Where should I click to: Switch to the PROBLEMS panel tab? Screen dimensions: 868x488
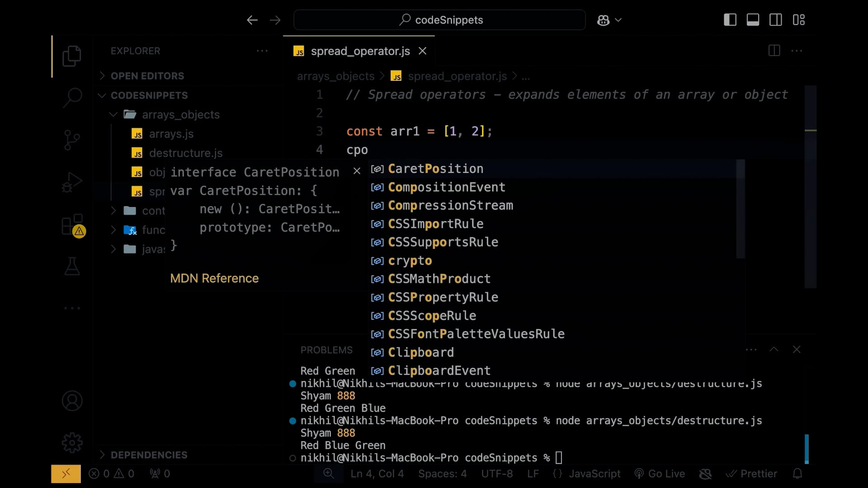326,350
